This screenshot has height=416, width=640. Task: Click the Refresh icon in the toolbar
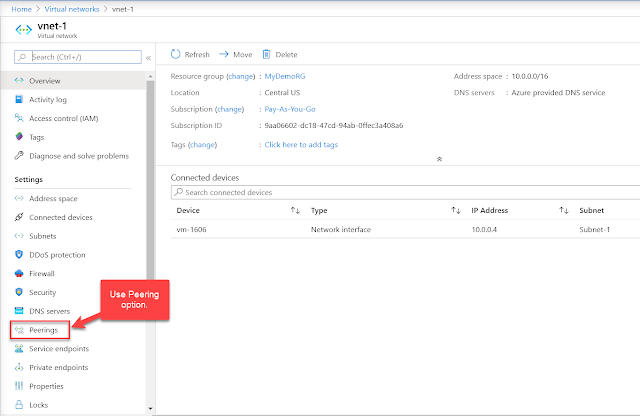176,54
